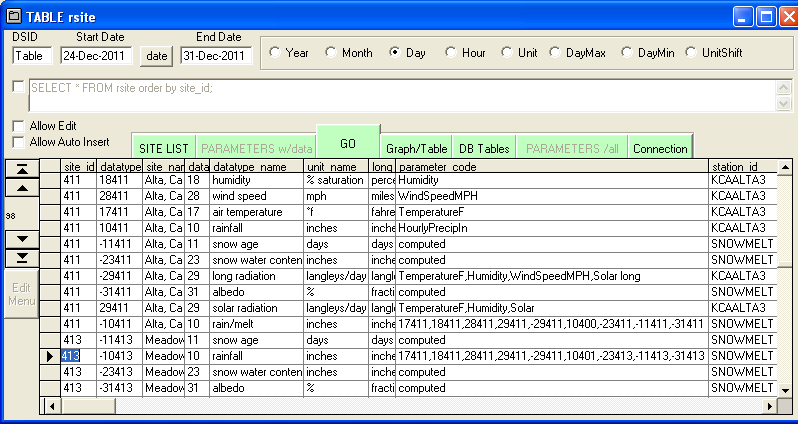
Task: Select the Year radio button
Action: pyautogui.click(x=275, y=52)
